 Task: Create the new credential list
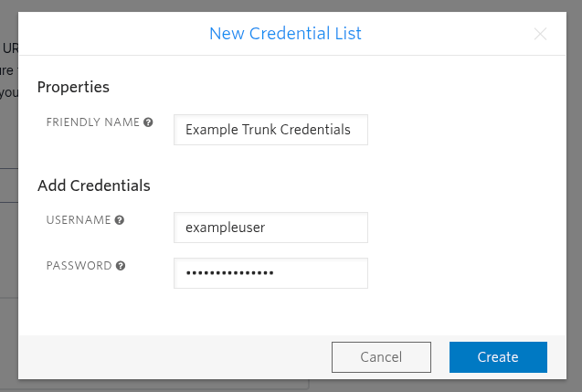coord(498,357)
